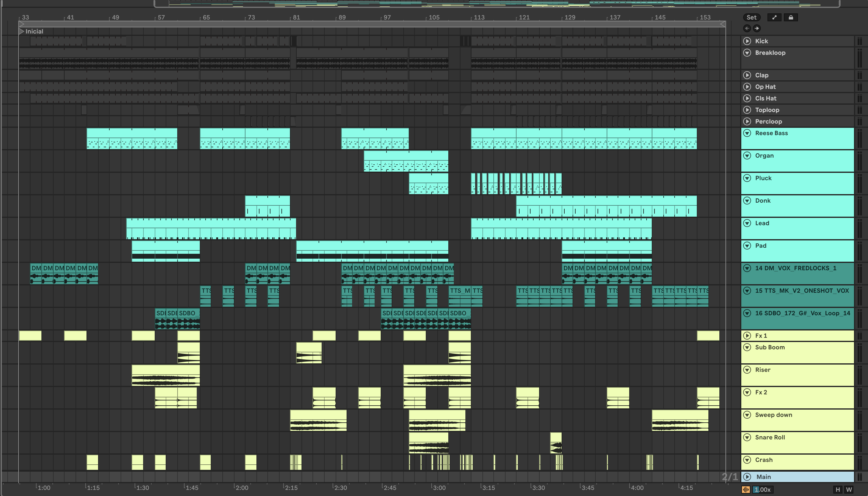The image size is (868, 496).
Task: Fold the Riser track
Action: point(747,370)
